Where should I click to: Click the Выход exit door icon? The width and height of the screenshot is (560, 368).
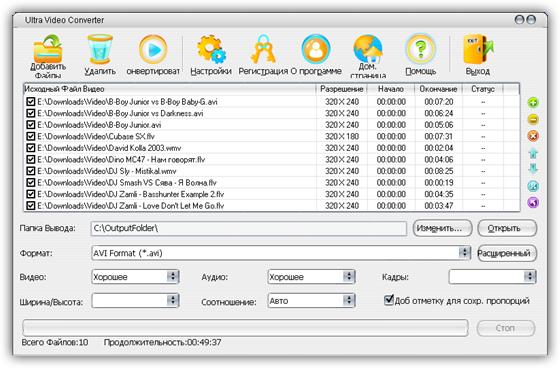click(x=478, y=49)
